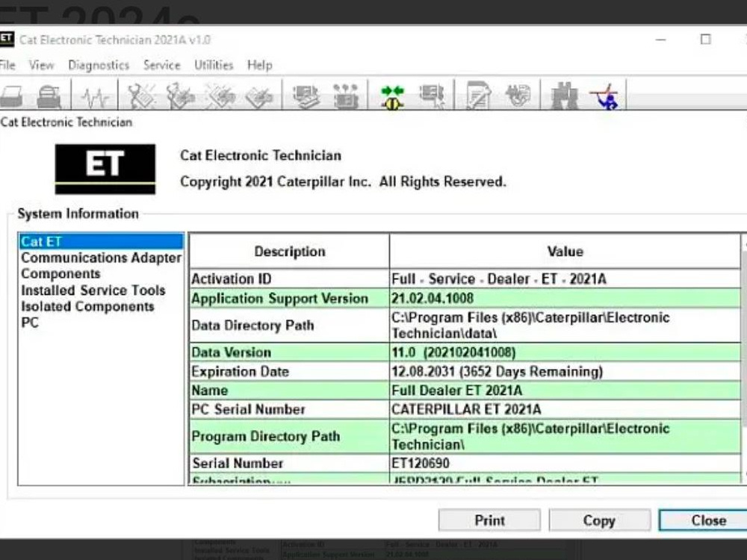Click the ET icon in title bar

coord(6,39)
